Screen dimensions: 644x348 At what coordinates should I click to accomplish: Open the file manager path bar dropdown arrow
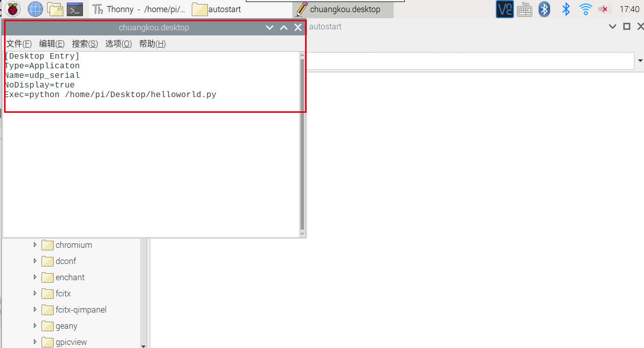pos(639,61)
